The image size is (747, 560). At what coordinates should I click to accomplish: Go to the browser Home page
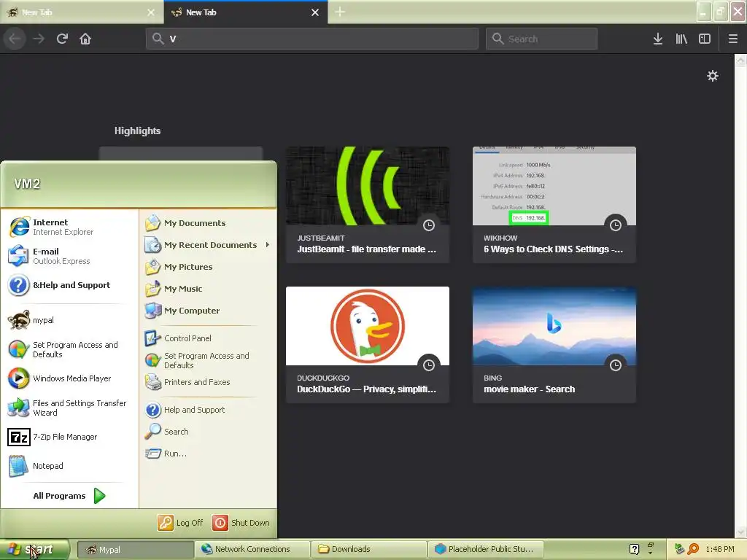85,39
